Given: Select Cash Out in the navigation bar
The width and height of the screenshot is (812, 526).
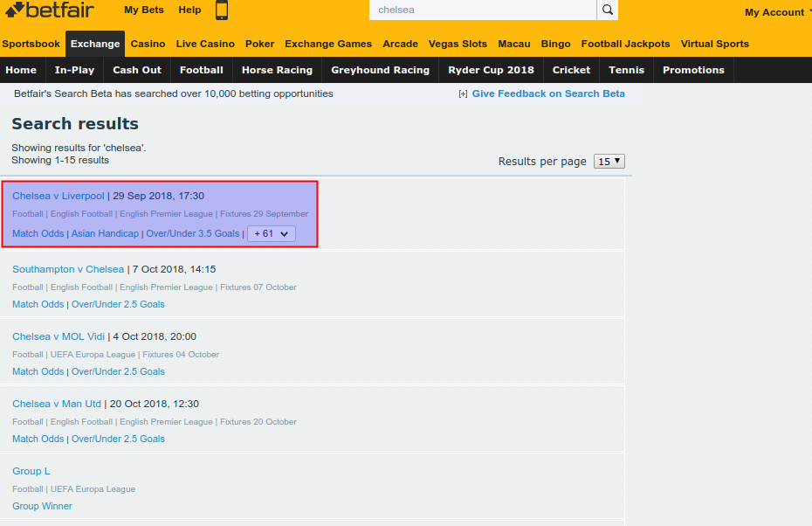Looking at the screenshot, I should click(x=137, y=70).
